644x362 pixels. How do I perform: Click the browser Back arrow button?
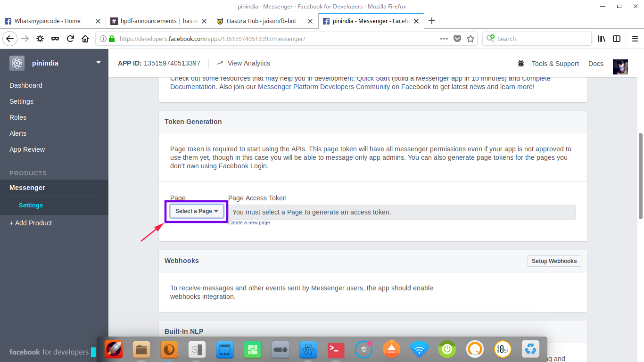10,39
